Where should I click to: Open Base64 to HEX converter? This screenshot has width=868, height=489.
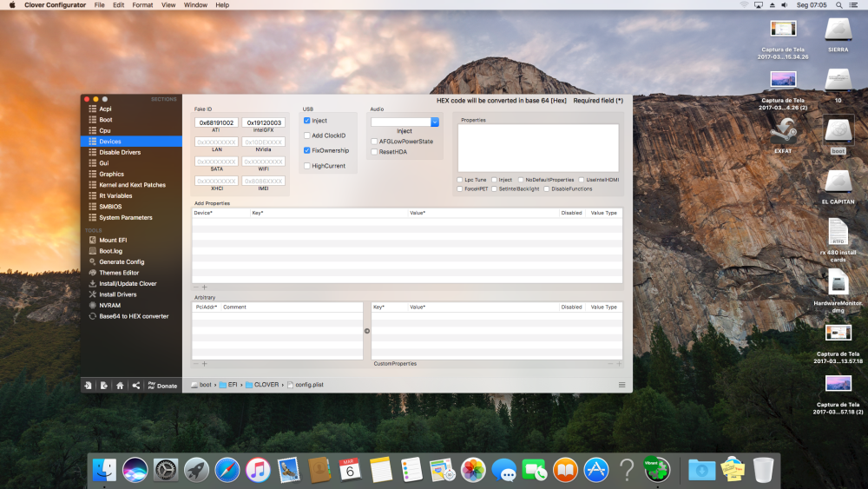pyautogui.click(x=134, y=316)
